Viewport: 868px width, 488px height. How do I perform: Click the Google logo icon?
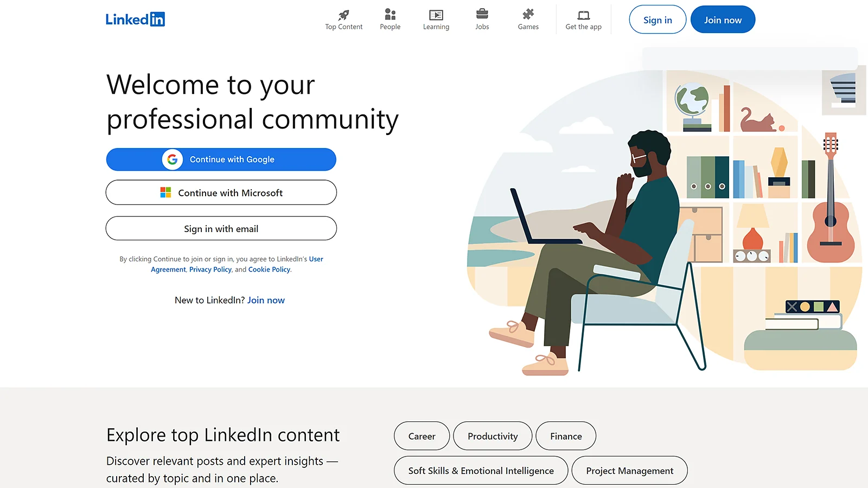(173, 159)
